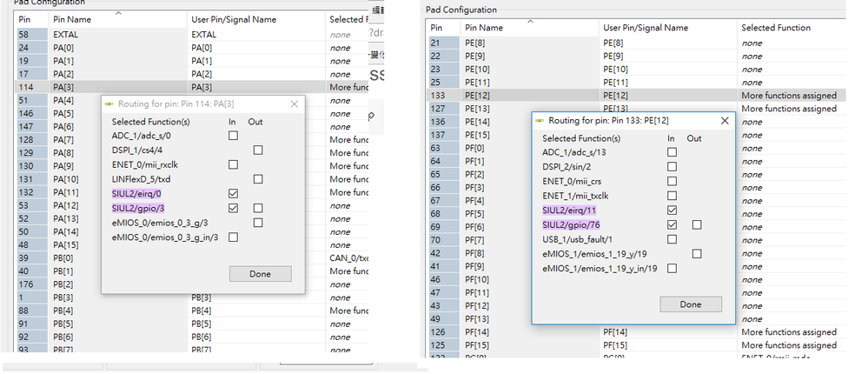Click the icon in the PE[12] routing dialog title
This screenshot has height=374, width=868.
tap(540, 120)
